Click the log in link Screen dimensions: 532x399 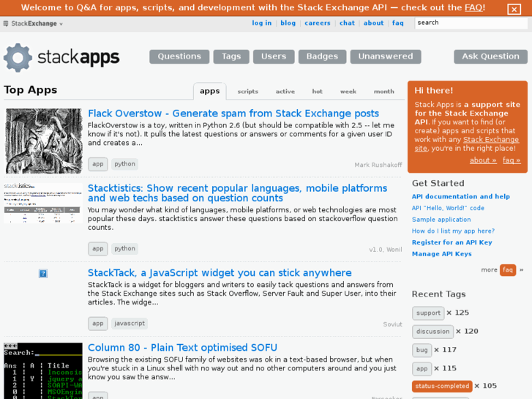click(261, 23)
